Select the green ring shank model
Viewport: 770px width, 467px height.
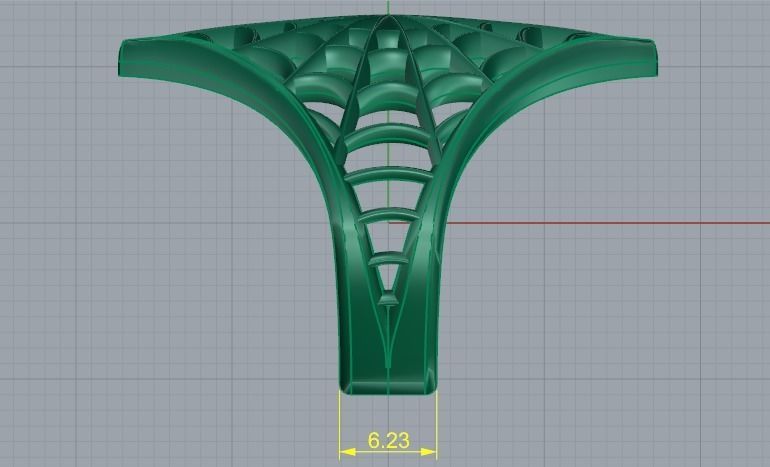(387, 205)
